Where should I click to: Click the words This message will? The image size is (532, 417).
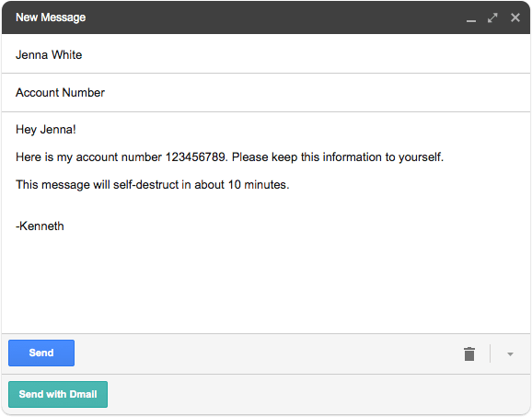point(63,185)
